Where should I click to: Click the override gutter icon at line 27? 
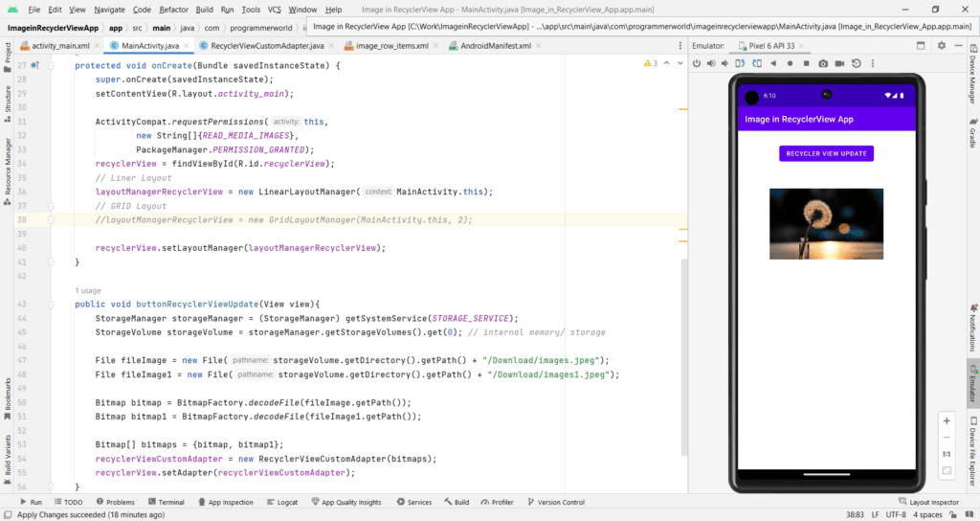point(35,65)
